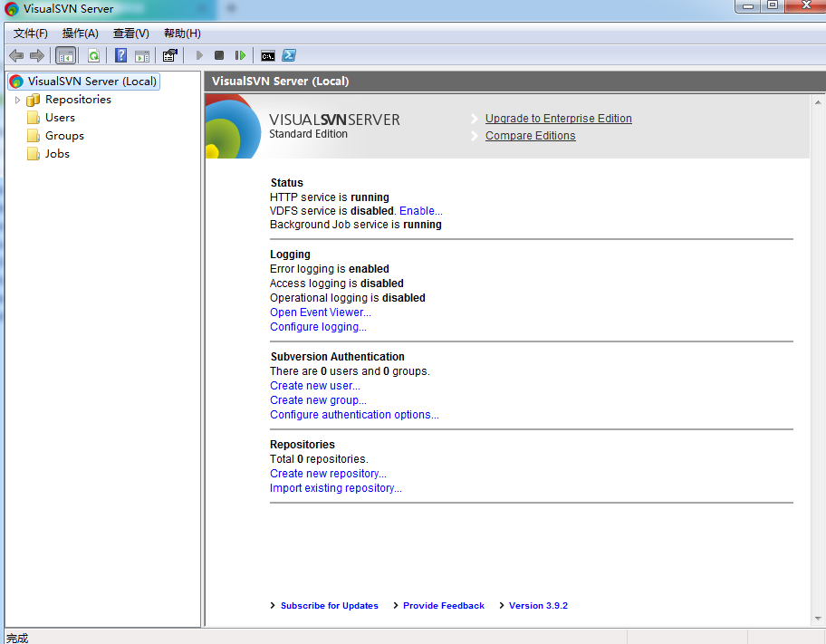Screen dimensions: 826x644
Task: Click the Forward arrow toolbar icon
Action: (37, 55)
